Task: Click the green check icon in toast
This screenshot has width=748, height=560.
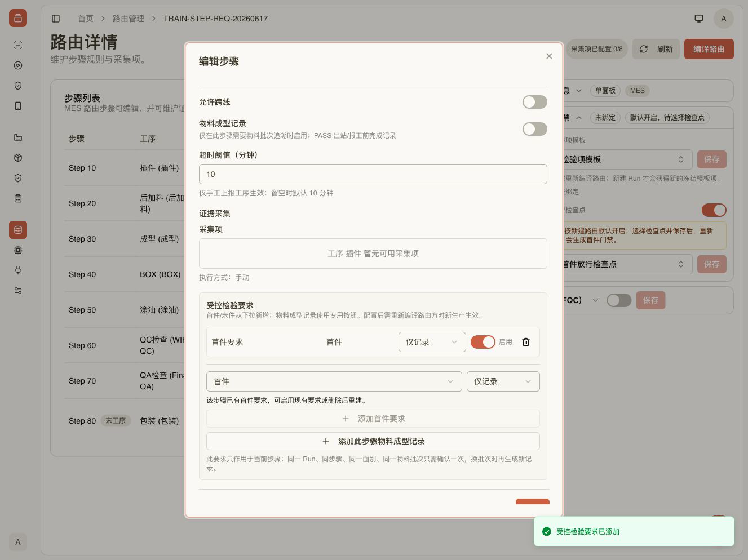Action: [546, 531]
